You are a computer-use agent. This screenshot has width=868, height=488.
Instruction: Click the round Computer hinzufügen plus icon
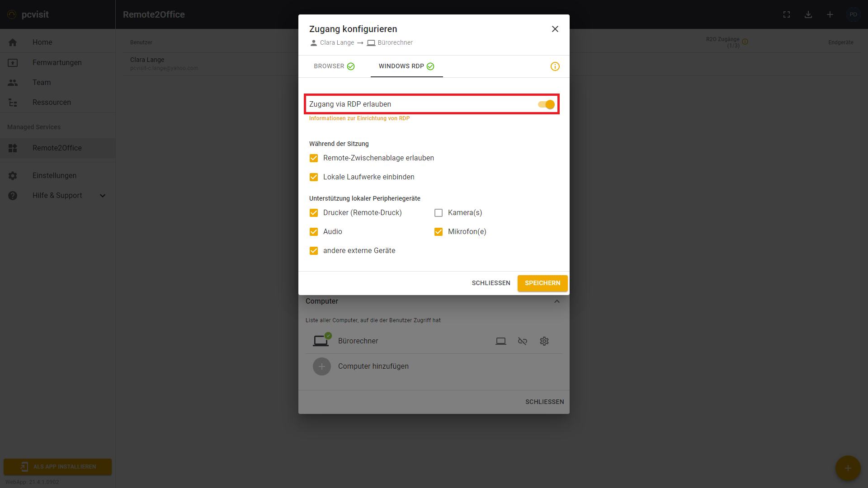(x=321, y=366)
